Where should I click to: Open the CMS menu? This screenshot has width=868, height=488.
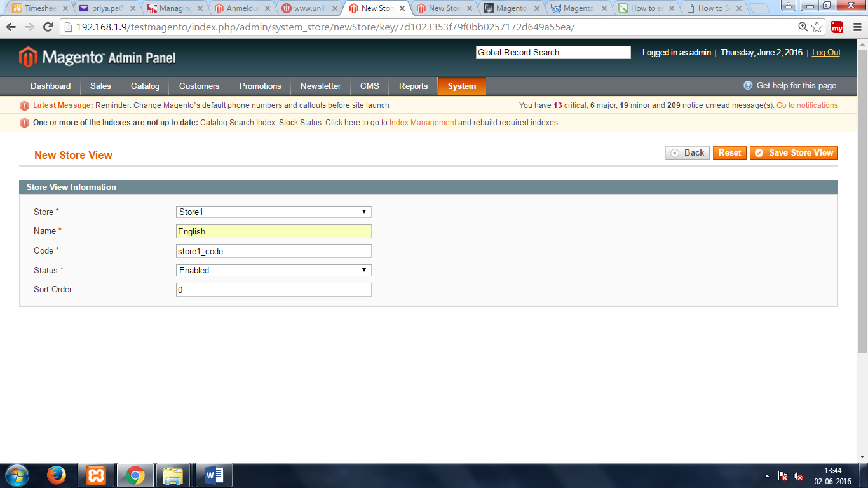click(369, 86)
